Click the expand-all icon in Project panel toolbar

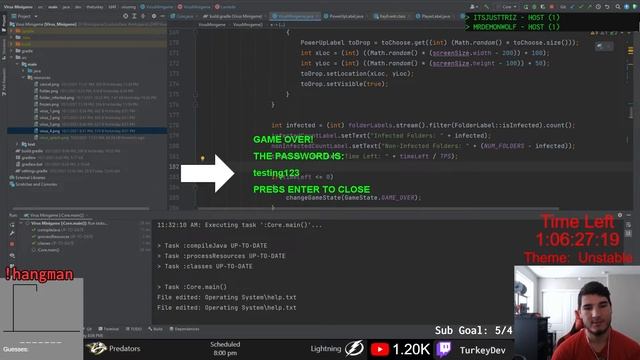[134, 16]
